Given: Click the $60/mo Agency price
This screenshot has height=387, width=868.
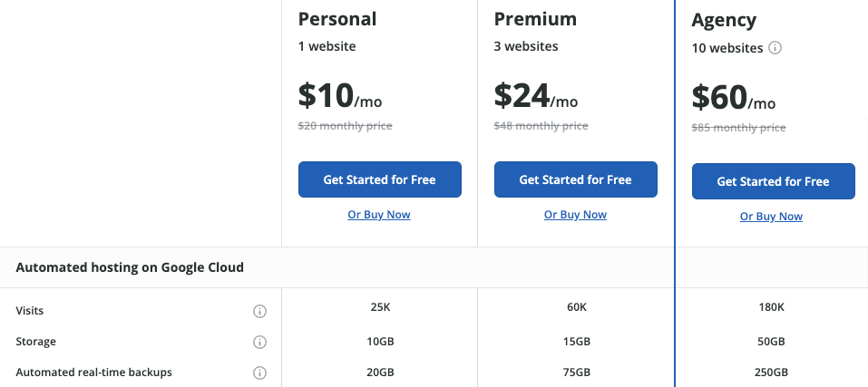Looking at the screenshot, I should (x=734, y=97).
